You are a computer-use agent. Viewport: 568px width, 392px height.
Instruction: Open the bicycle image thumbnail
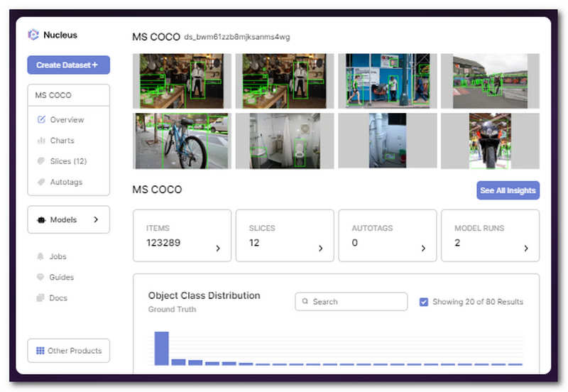point(181,141)
